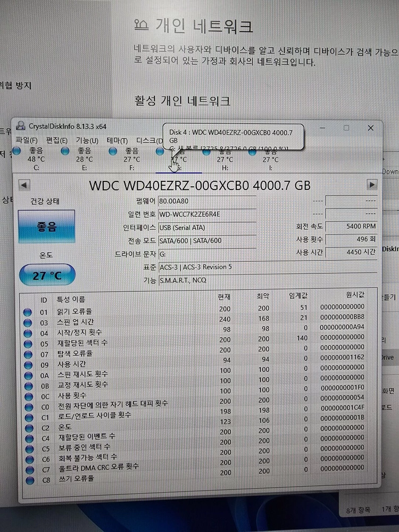Open the 편집(E) menu
399x532 pixels.
pos(57,140)
